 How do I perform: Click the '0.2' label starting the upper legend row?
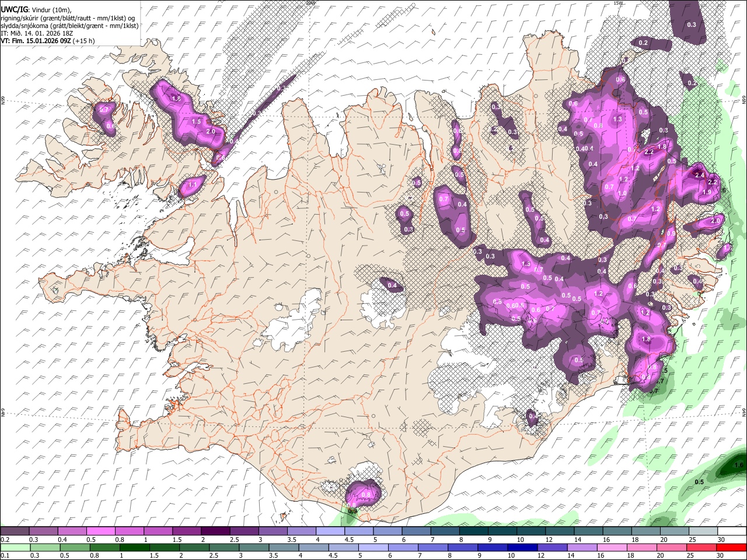(4, 540)
